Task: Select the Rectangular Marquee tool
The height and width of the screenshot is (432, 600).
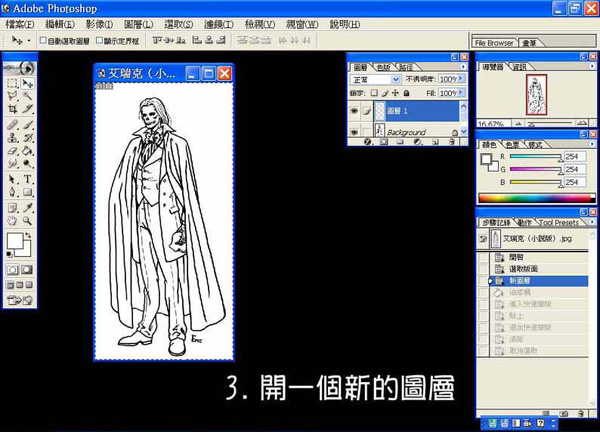Action: (x=13, y=83)
